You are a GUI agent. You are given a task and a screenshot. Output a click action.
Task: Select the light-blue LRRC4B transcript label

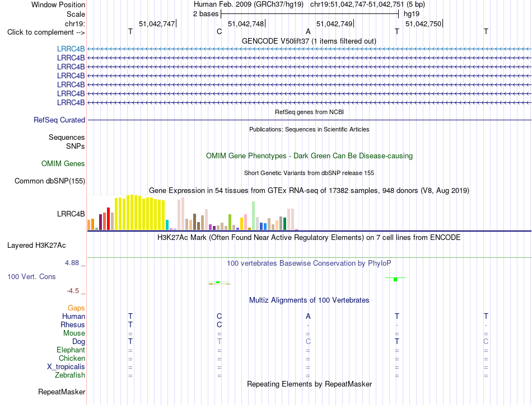tap(71, 49)
